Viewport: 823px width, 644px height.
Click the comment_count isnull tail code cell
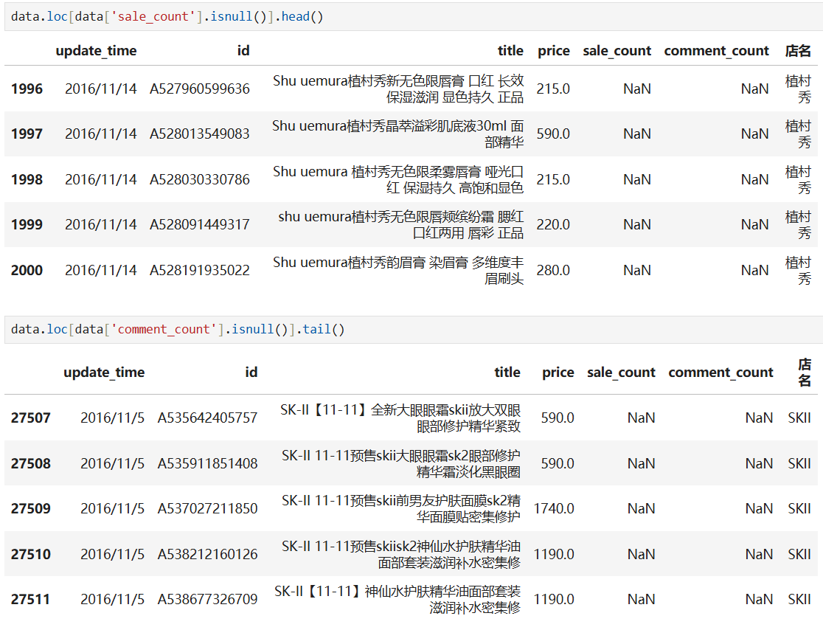pyautogui.click(x=414, y=329)
